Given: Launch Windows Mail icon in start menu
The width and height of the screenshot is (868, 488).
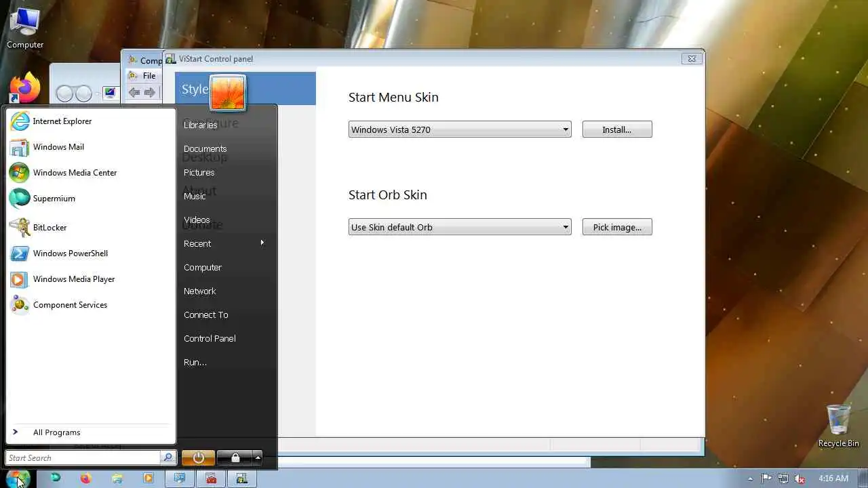Looking at the screenshot, I should coord(19,147).
